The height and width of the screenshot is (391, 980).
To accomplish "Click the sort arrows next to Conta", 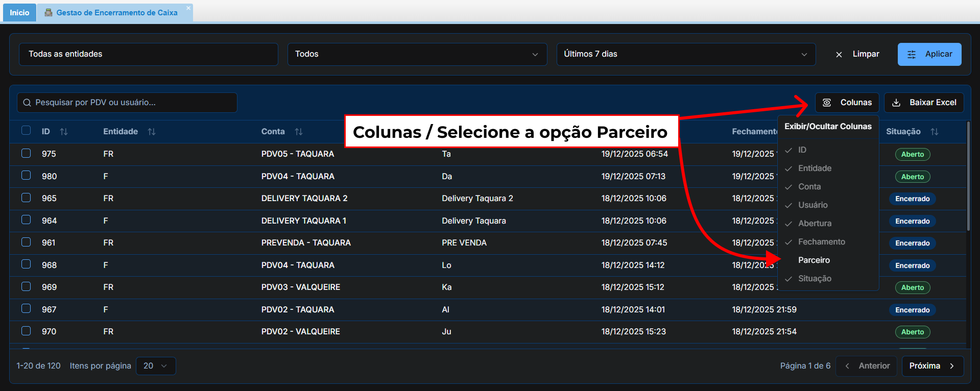I will (x=299, y=132).
